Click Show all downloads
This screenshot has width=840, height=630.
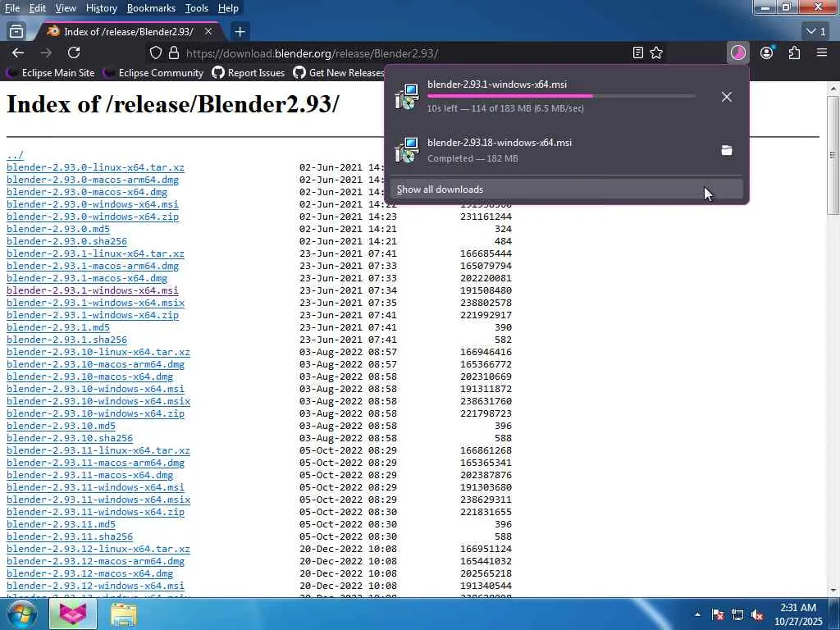click(x=566, y=189)
